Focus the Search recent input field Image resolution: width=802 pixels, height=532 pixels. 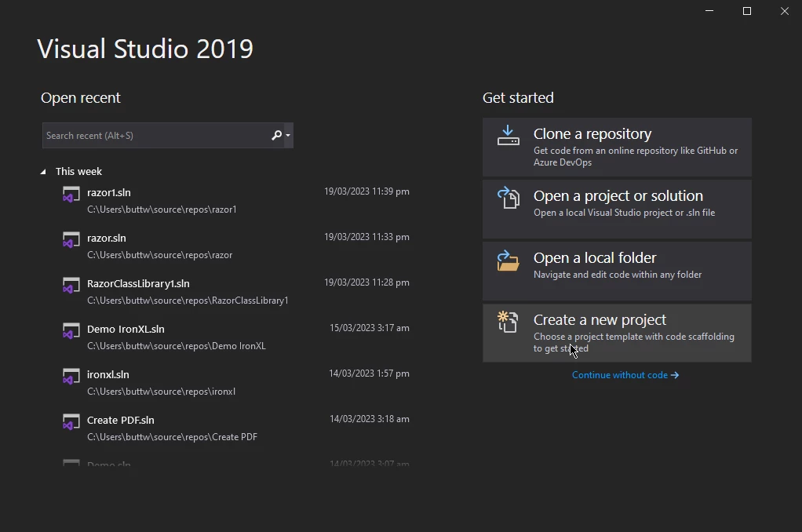[154, 136]
